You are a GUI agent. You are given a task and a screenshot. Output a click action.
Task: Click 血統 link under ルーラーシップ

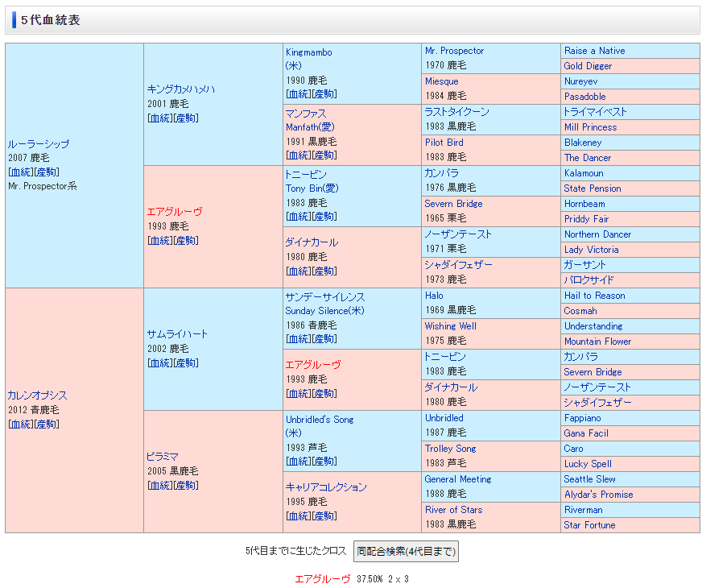(20, 172)
